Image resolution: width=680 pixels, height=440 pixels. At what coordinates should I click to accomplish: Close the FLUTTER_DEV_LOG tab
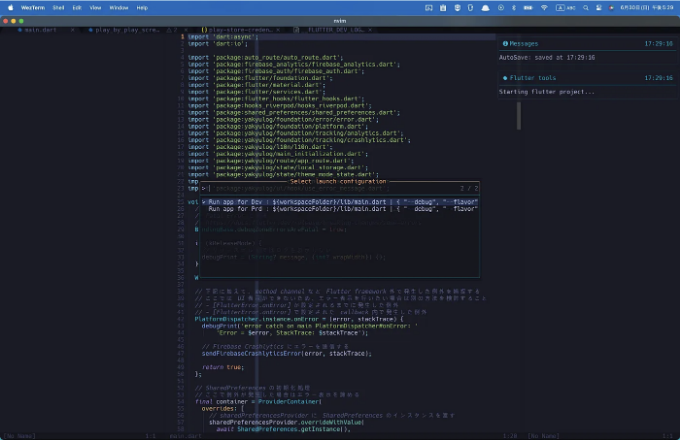point(370,30)
